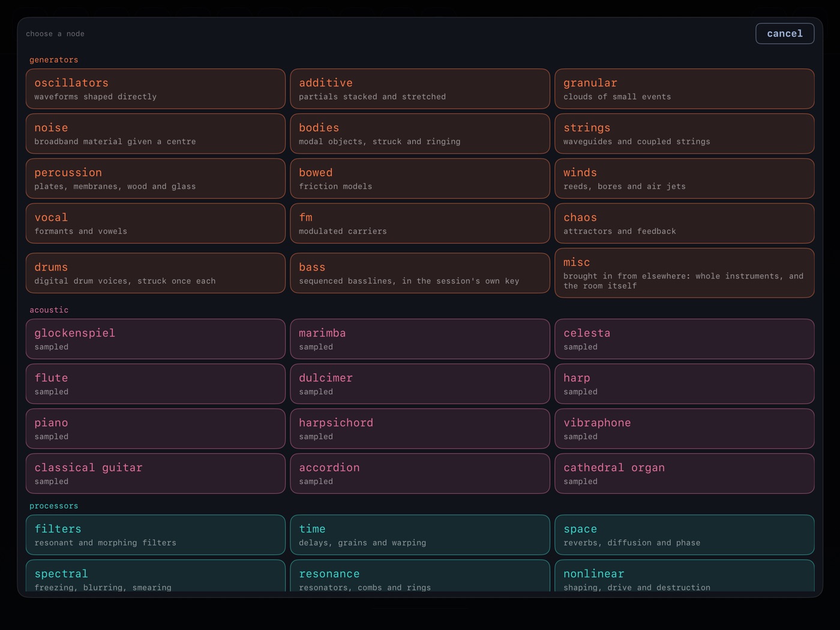Pick the drums generator card
This screenshot has width=840, height=630.
coord(155,273)
